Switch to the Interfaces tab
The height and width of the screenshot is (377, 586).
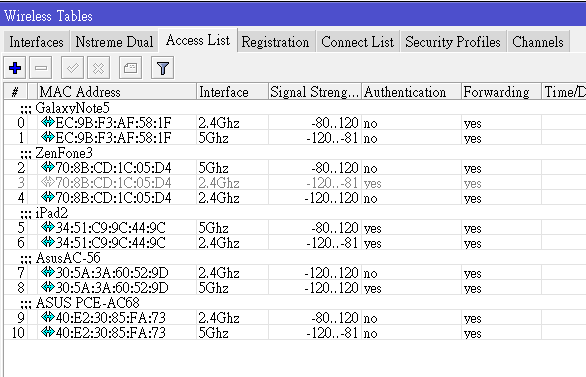[36, 42]
